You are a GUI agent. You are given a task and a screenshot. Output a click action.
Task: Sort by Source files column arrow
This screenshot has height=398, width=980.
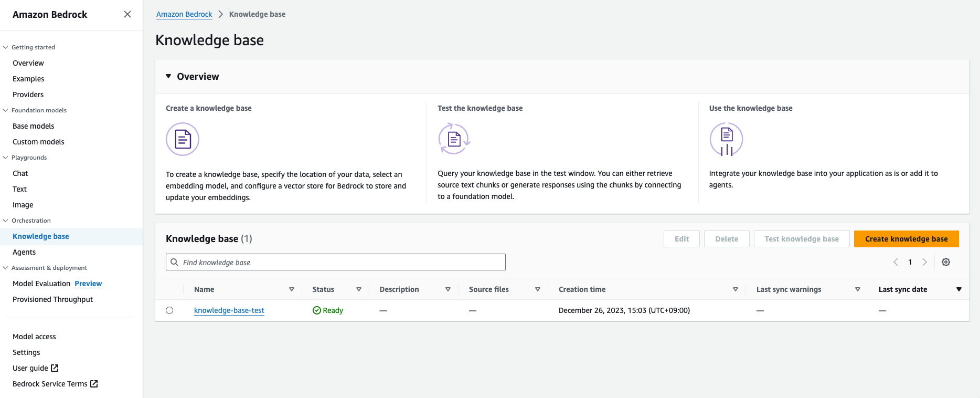pyautogui.click(x=538, y=289)
